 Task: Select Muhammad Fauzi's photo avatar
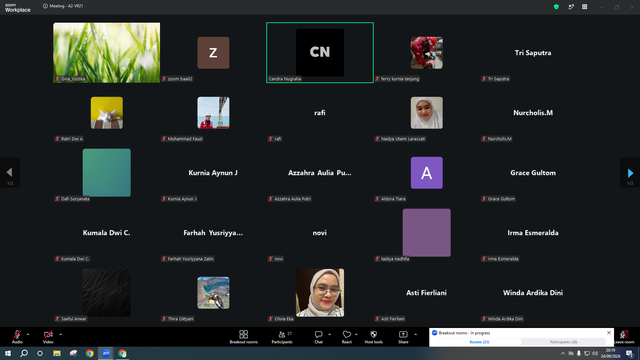(213, 113)
